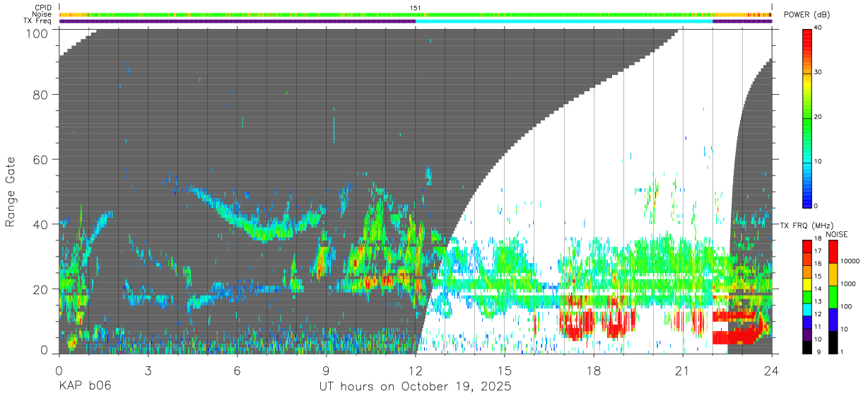Click the Noise color strip at top
The image size is (868, 401).
[x=416, y=14]
